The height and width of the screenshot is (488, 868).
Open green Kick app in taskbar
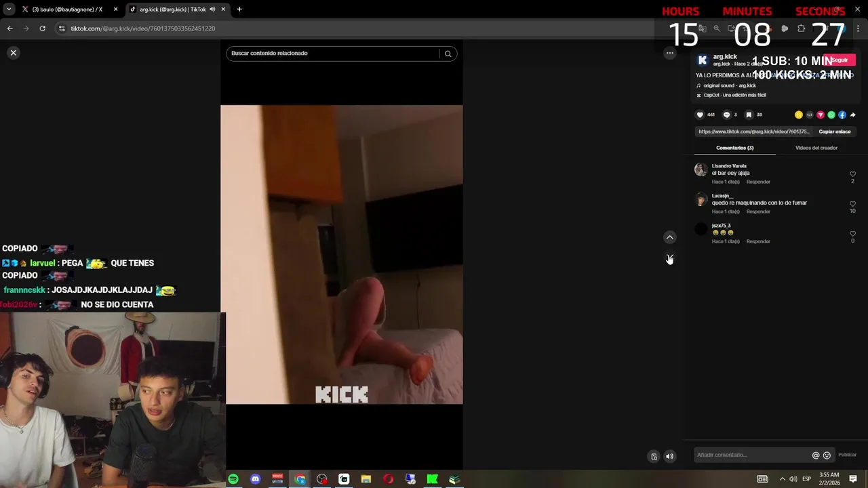432,479
